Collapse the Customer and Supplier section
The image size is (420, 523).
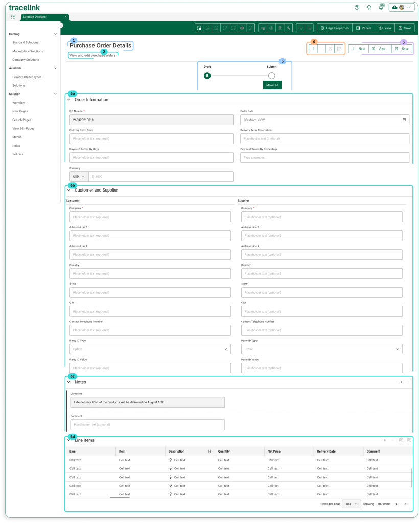(68, 190)
